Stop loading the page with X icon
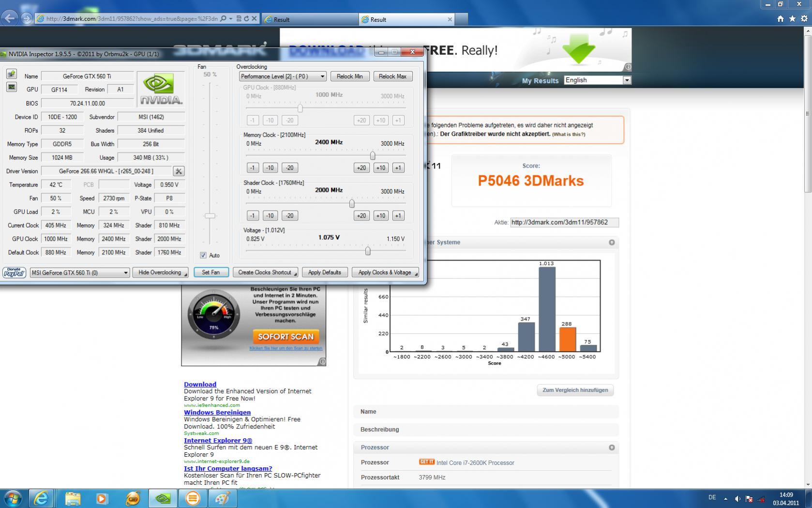The image size is (812, 508). [254, 19]
